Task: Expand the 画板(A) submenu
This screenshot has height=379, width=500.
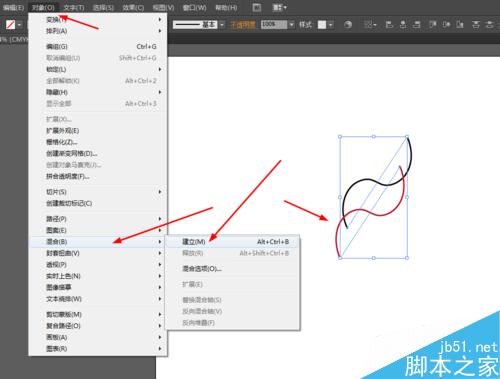Action: (x=98, y=337)
